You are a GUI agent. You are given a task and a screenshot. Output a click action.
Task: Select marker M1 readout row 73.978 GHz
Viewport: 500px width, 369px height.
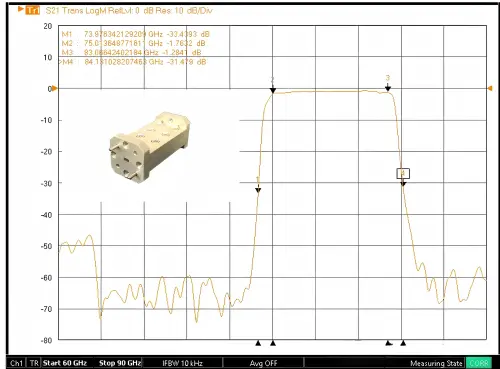click(136, 34)
